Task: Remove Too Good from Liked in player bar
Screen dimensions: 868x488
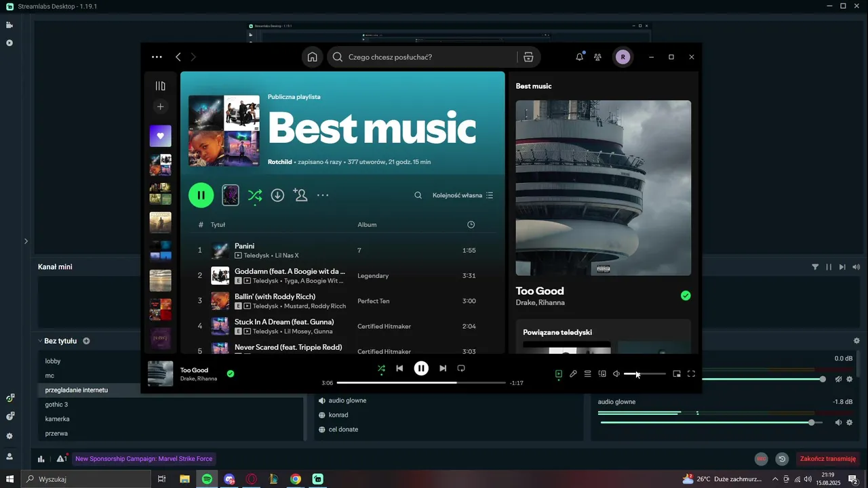Action: [231, 373]
